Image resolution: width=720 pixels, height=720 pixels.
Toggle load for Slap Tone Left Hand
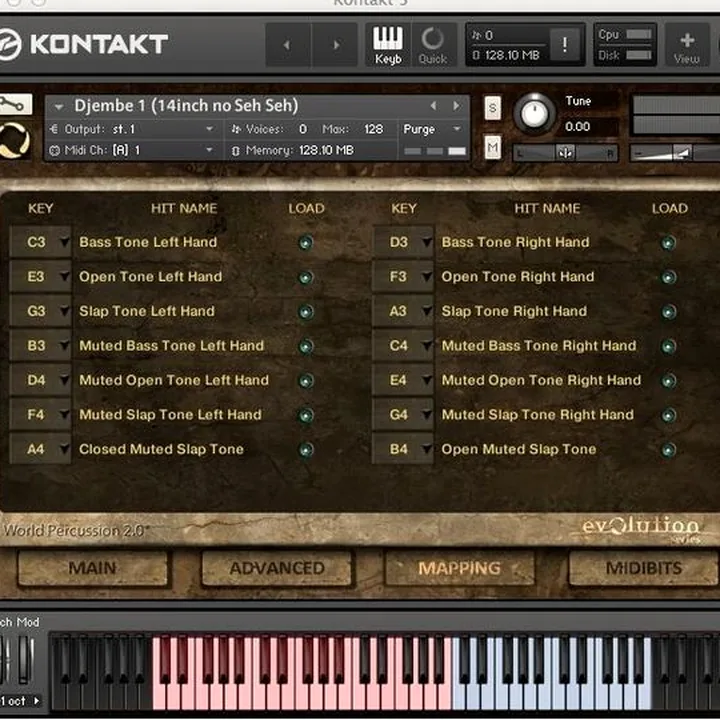pos(306,312)
